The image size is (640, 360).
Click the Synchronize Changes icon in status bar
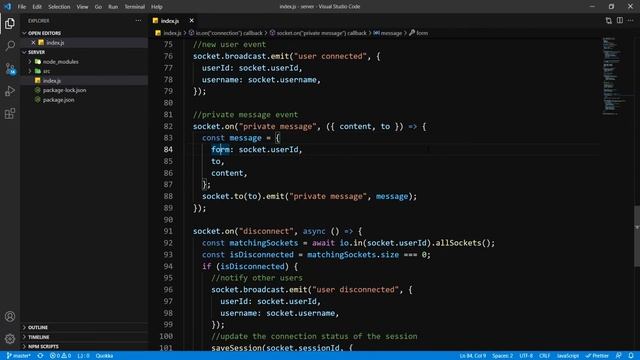(40, 356)
